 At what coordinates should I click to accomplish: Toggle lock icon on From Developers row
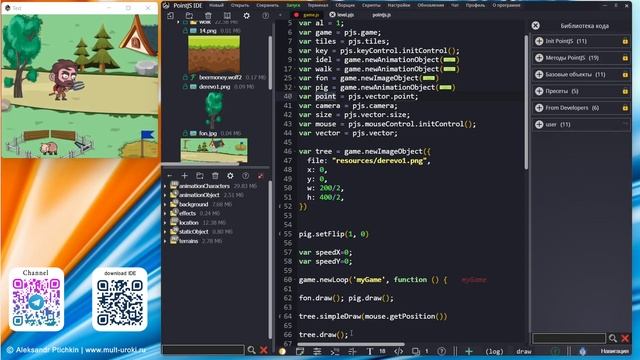tap(625, 108)
